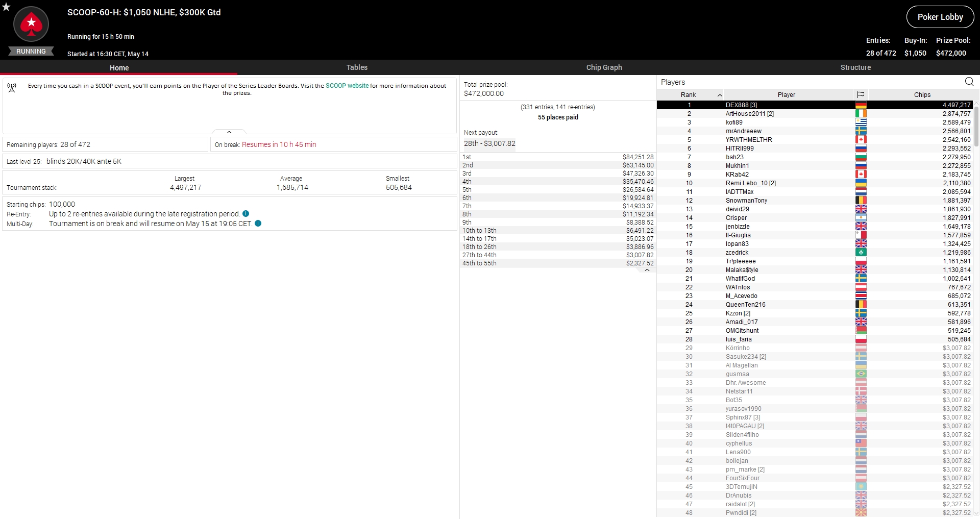Click the flag beside Pwndidi [2]
Viewport: 980px width, 519px height.
[861, 513]
